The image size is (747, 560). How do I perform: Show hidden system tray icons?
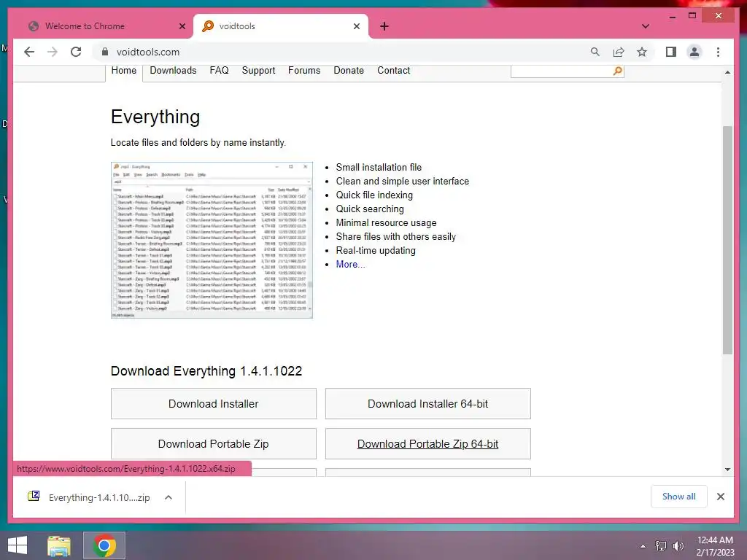[x=643, y=546]
